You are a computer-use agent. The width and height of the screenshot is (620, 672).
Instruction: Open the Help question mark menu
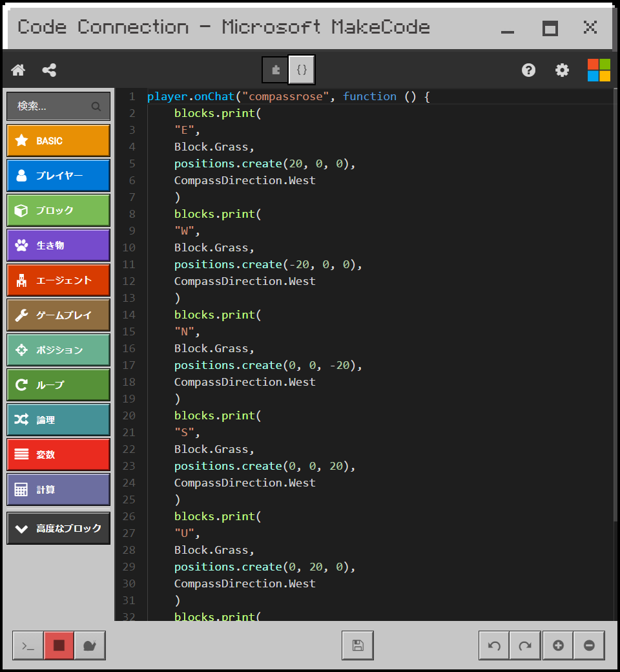click(528, 70)
